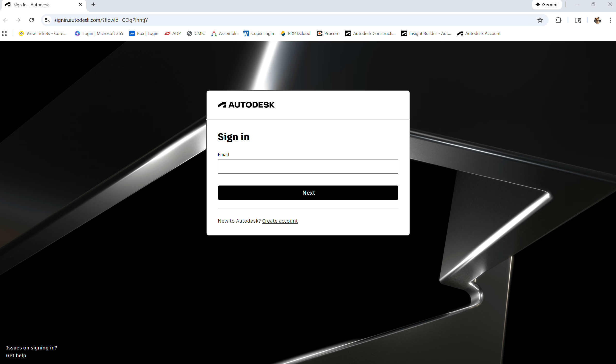Open the site information icon in address bar

pyautogui.click(x=47, y=20)
